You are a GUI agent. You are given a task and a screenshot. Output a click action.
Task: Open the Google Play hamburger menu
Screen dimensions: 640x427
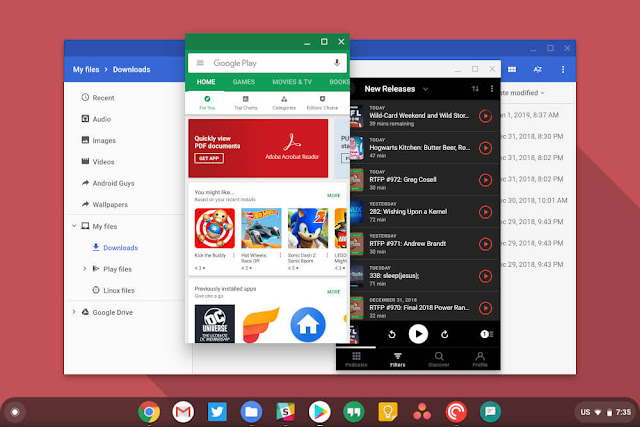[x=200, y=63]
